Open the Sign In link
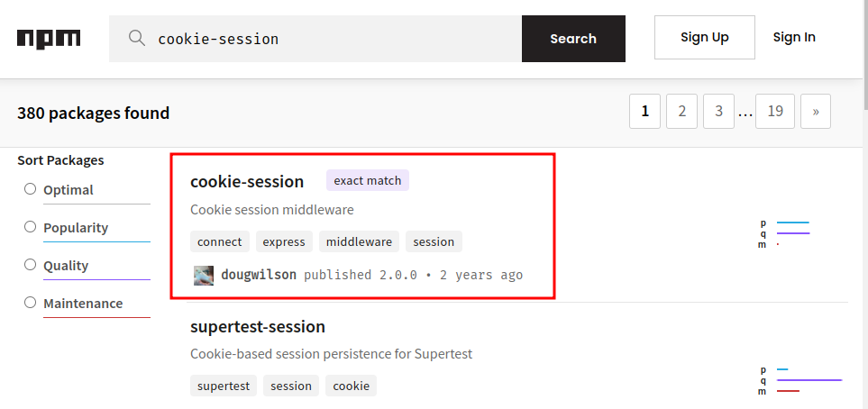 click(x=794, y=37)
